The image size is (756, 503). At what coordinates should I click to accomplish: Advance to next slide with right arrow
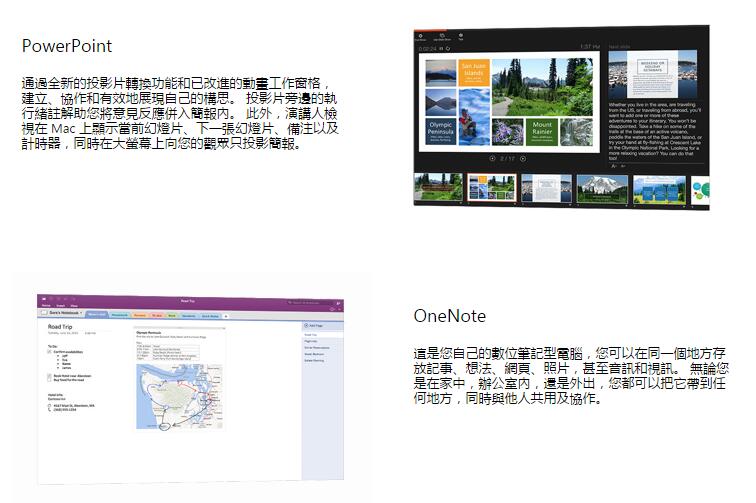pyautogui.click(x=523, y=158)
